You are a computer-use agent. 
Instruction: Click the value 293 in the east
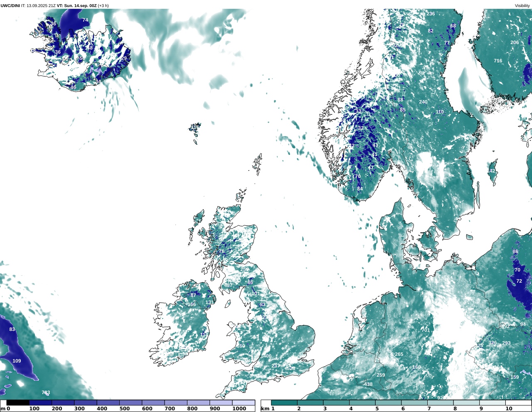tap(506, 343)
